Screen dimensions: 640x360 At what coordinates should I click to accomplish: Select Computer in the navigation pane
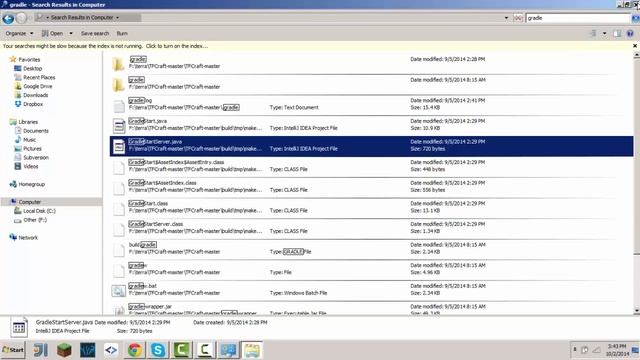[x=29, y=202]
